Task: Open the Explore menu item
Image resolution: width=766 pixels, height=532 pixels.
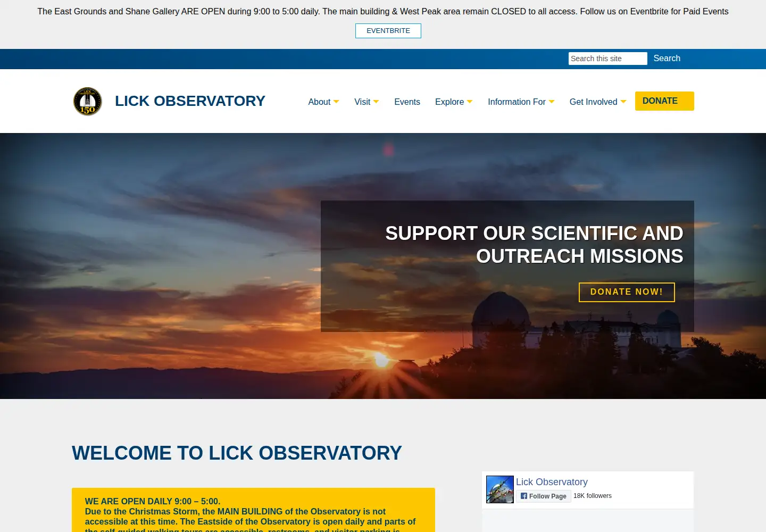Action: pos(449,102)
